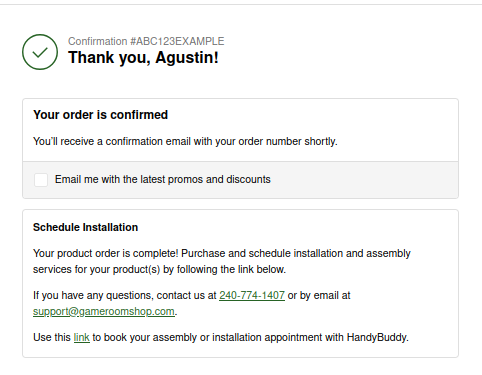The width and height of the screenshot is (482, 375).
Task: Click the green checkmark confirmation icon
Action: [40, 52]
